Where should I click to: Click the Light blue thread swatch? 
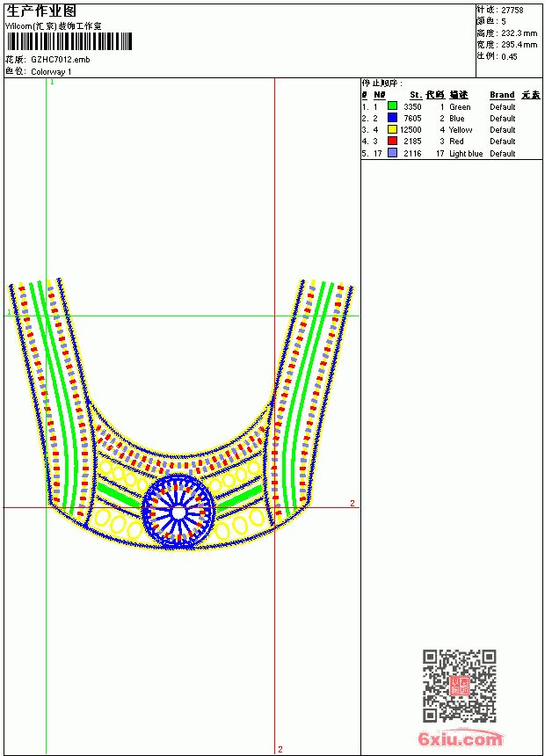pos(392,153)
